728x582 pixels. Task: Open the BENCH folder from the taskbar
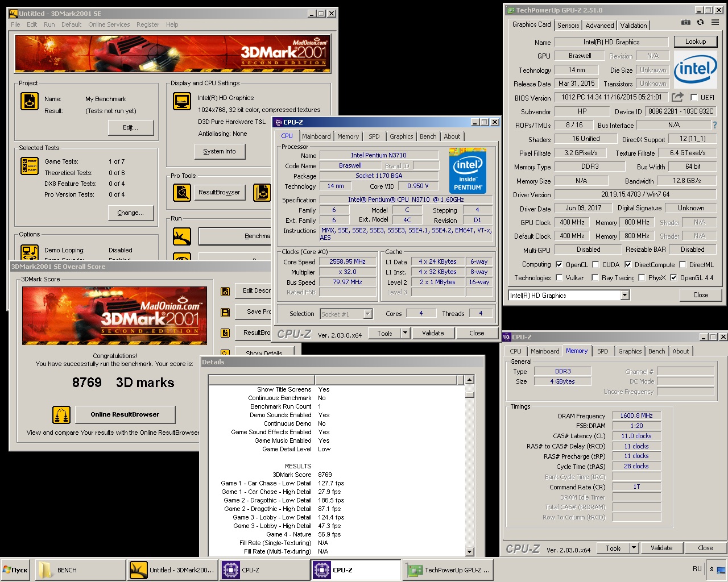point(80,570)
